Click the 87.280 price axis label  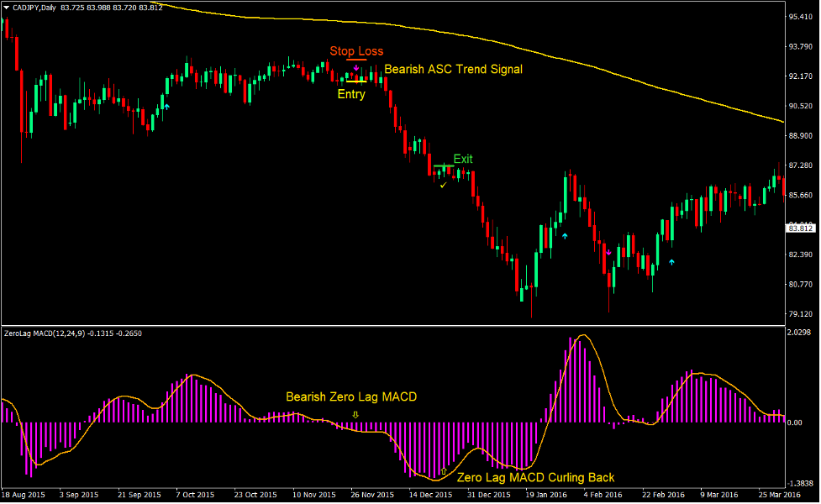click(x=801, y=165)
